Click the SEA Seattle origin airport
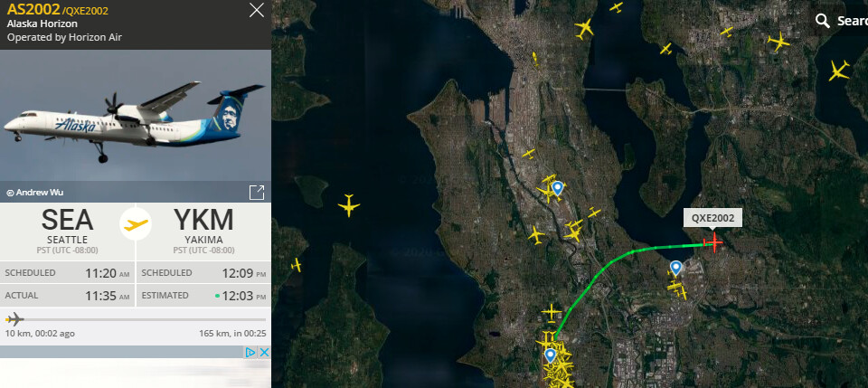 pyautogui.click(x=67, y=226)
